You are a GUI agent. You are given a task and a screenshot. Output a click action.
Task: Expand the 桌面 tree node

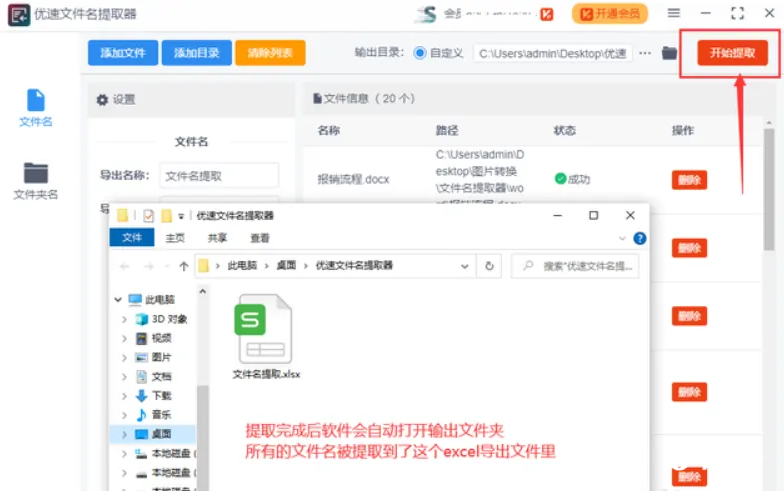pyautogui.click(x=124, y=434)
